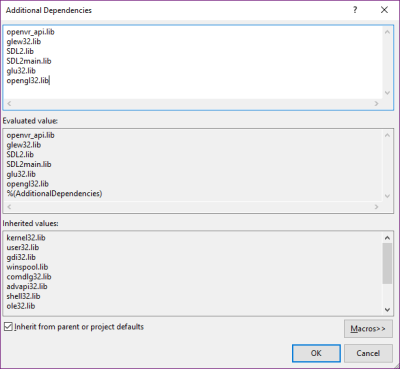Cancel the dependency changes
This screenshot has height=369, width=400.
click(x=368, y=353)
